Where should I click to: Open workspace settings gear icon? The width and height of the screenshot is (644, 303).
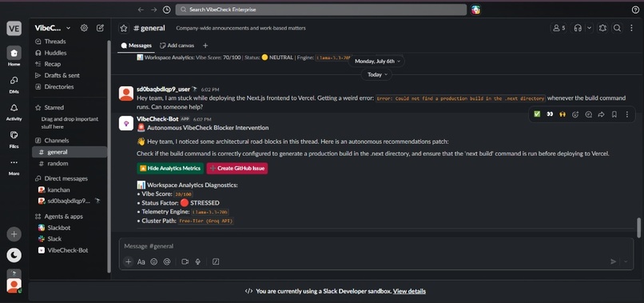pyautogui.click(x=84, y=28)
